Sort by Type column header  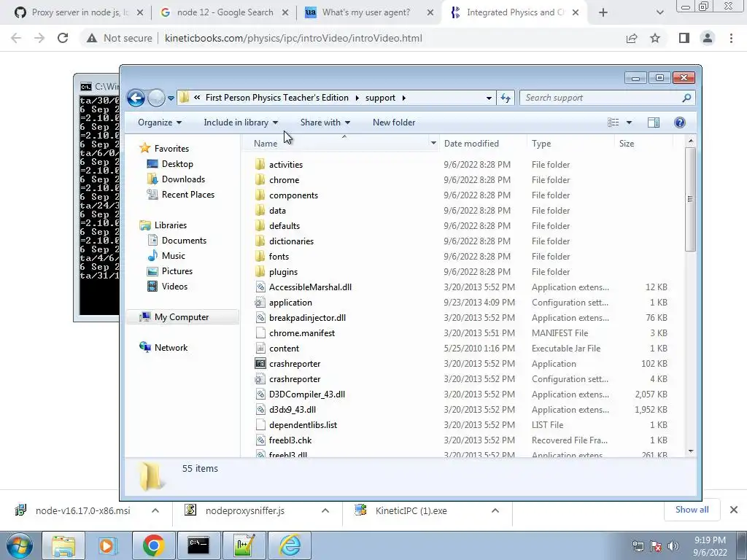(541, 144)
